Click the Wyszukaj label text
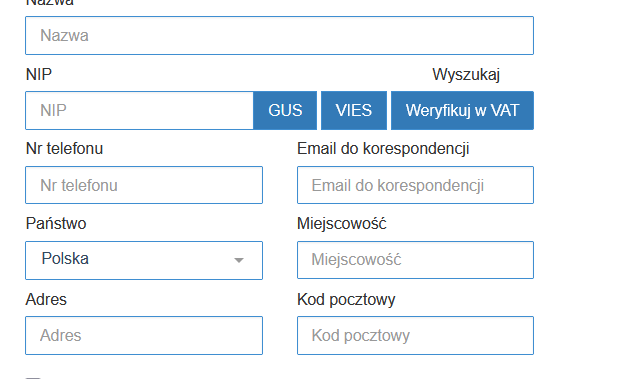 [x=466, y=75]
